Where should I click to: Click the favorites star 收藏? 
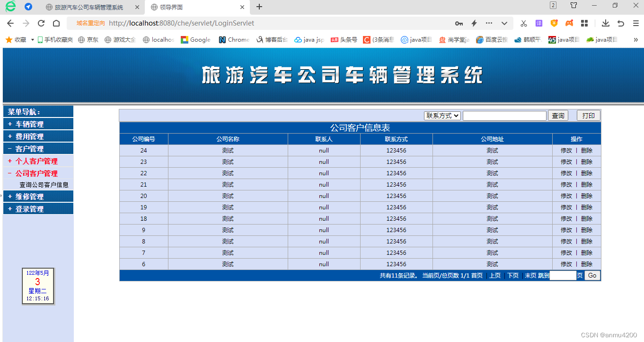16,40
